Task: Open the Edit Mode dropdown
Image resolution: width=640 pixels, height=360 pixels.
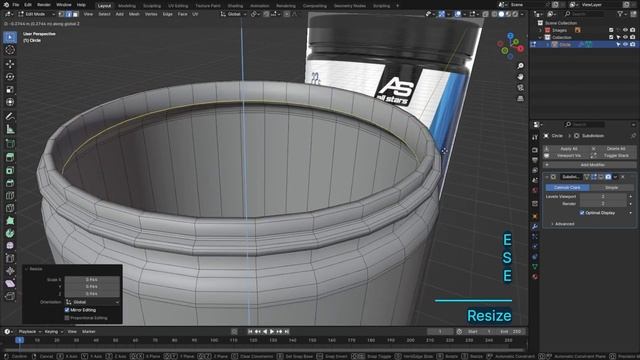Action: (36, 14)
